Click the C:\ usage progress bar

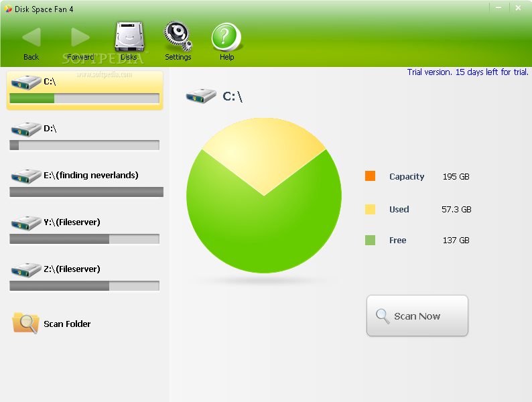pyautogui.click(x=84, y=98)
